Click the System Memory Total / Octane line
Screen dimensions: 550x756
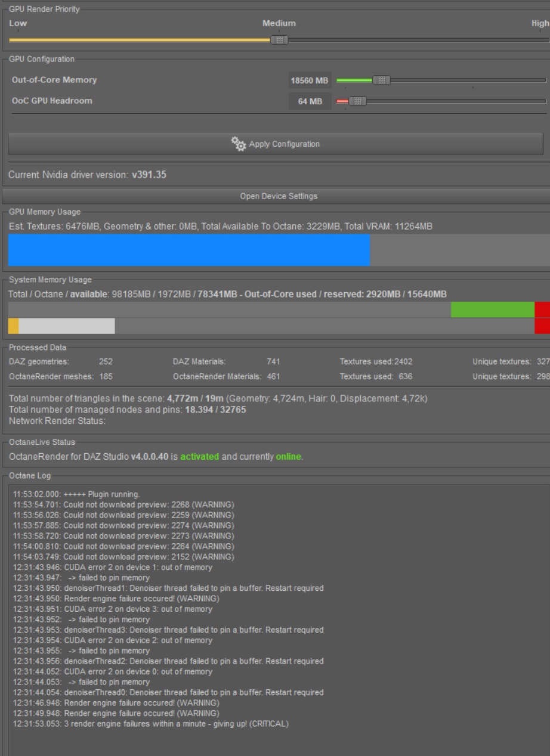[x=227, y=295]
